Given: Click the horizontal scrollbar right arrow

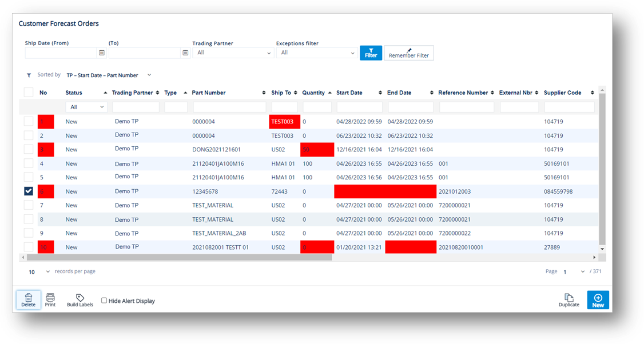Looking at the screenshot, I should point(594,257).
